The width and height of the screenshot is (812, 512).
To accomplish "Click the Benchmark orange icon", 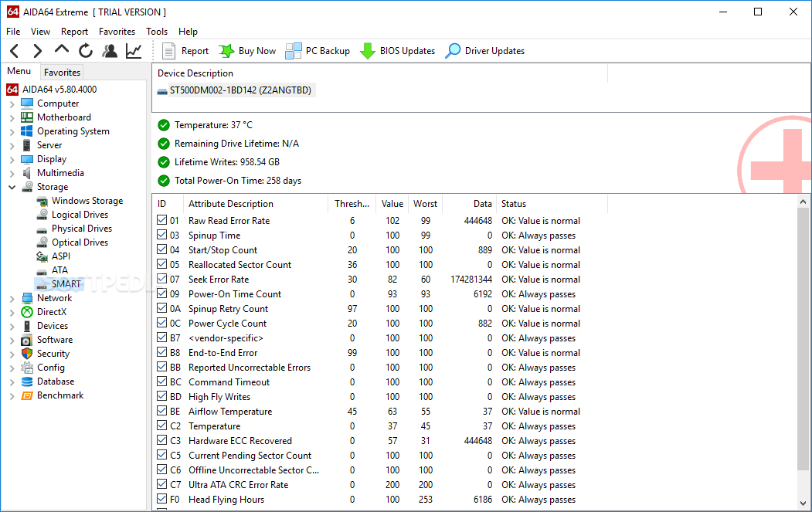I will pyautogui.click(x=27, y=395).
